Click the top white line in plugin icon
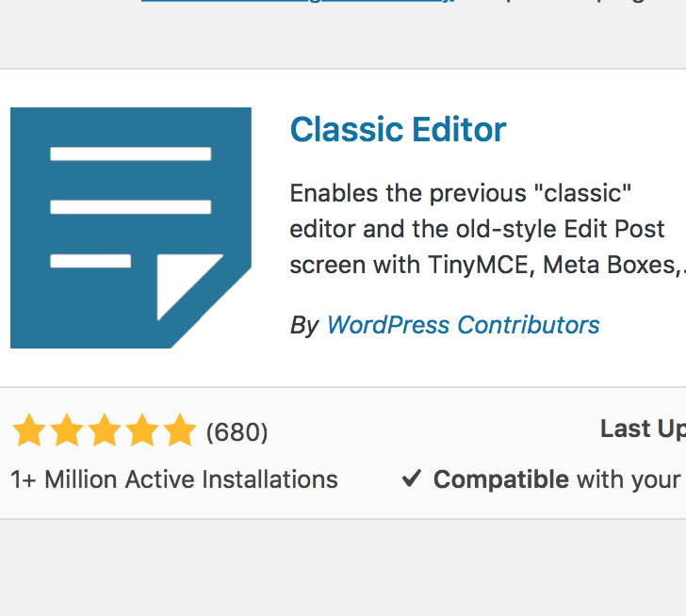686x616 pixels. tap(131, 154)
